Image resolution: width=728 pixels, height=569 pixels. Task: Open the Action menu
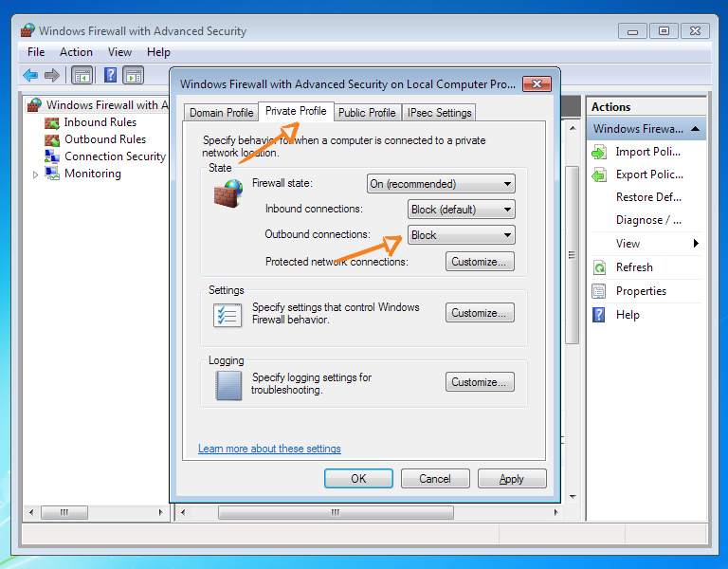76,52
